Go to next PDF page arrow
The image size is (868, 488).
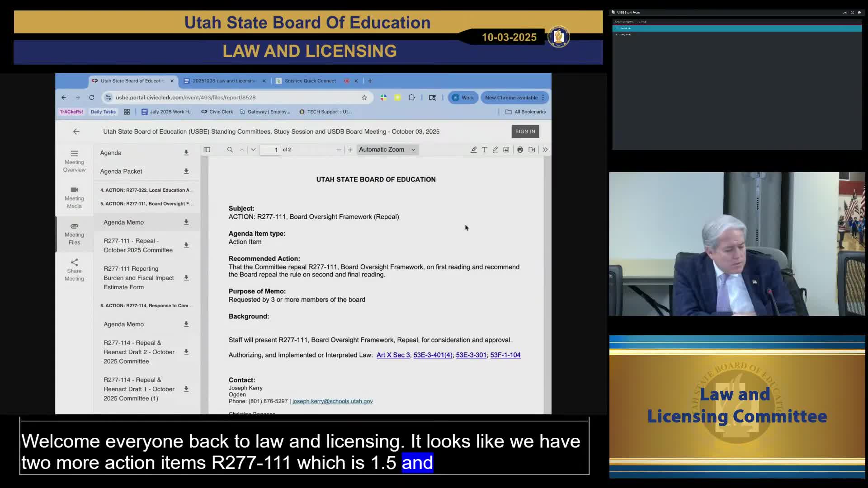pos(253,150)
